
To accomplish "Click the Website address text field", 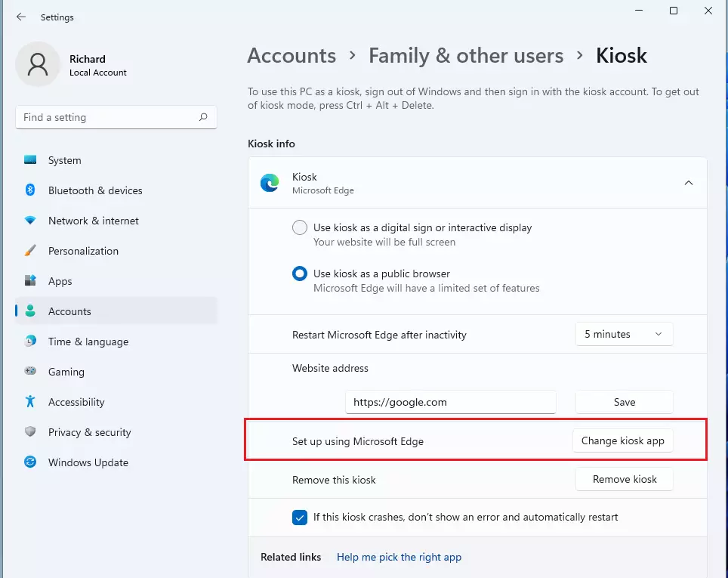I will (450, 402).
